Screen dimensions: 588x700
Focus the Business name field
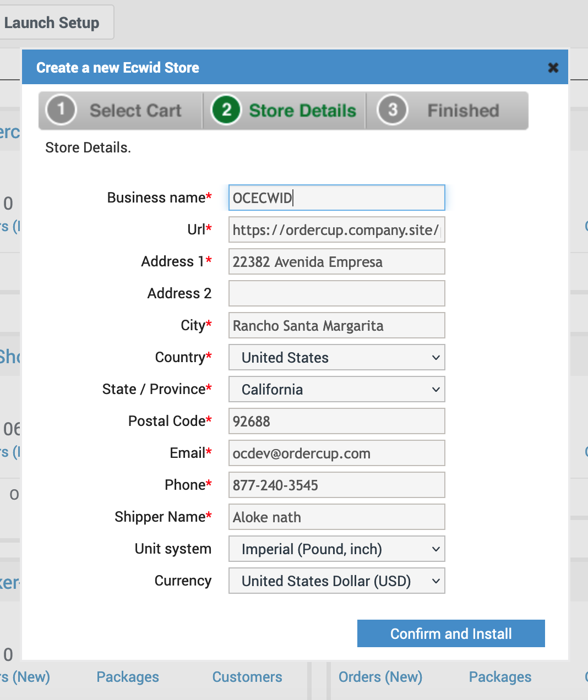(337, 198)
